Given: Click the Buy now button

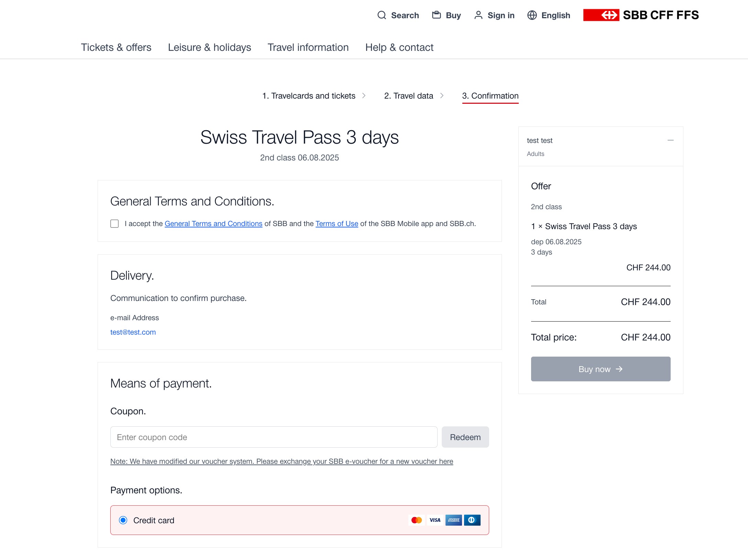Looking at the screenshot, I should click(x=601, y=369).
